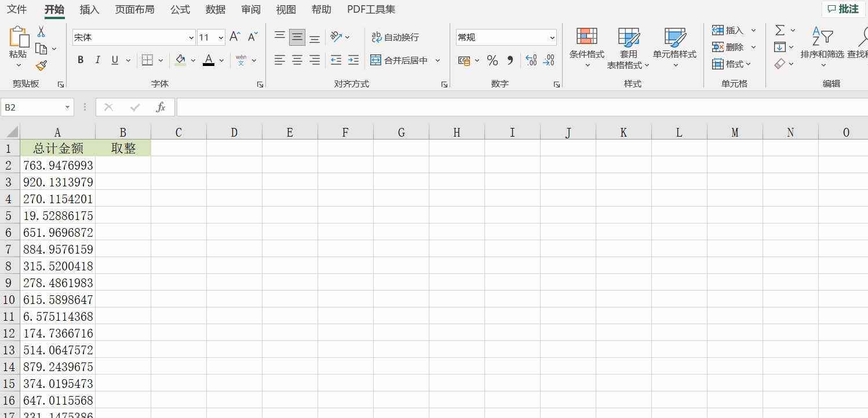Apply the red font color swatch
Image resolution: width=868 pixels, height=418 pixels.
coord(209,60)
